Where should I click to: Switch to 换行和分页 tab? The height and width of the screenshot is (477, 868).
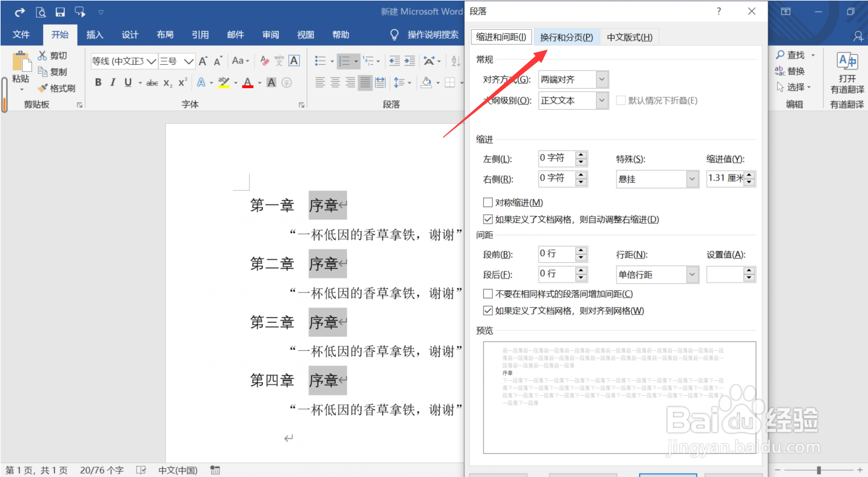point(566,37)
